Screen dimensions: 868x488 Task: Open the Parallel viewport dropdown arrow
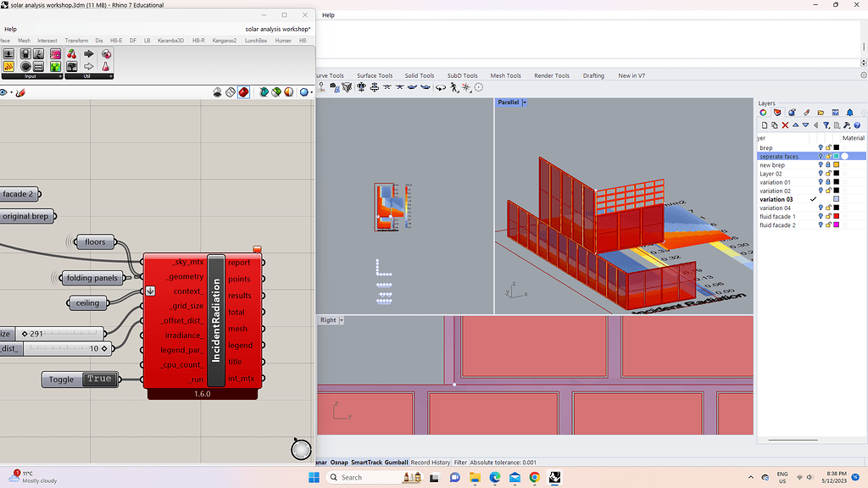525,103
